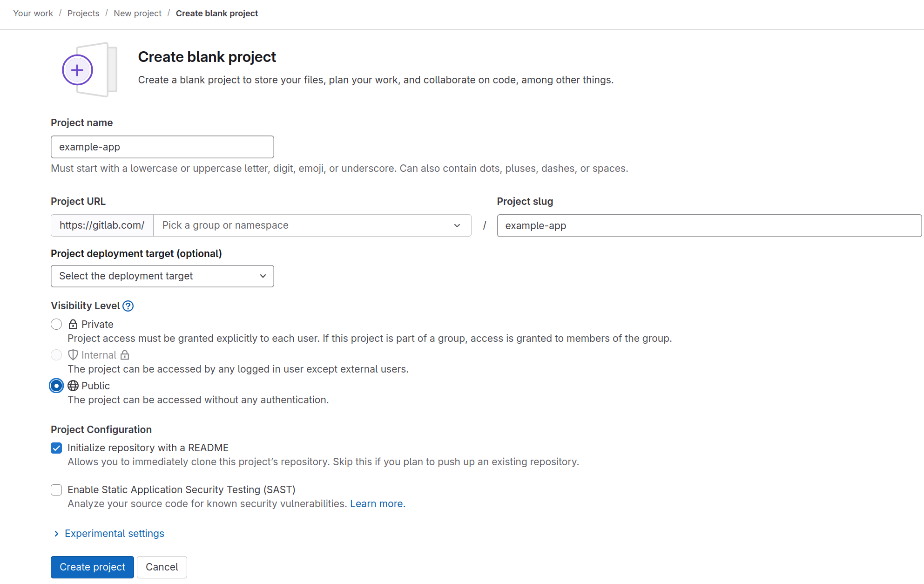Click the lock icon beside Private
The height and width of the screenshot is (584, 924).
tap(73, 324)
